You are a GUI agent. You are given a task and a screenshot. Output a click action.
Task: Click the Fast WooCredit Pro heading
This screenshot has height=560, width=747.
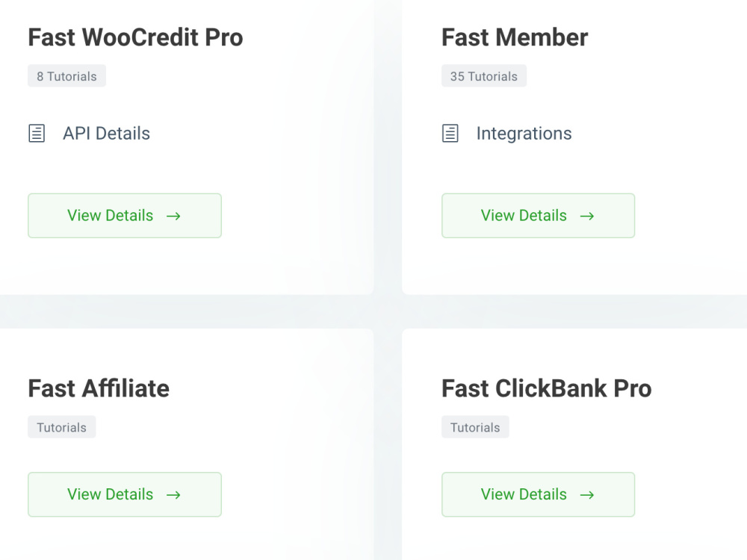(135, 37)
